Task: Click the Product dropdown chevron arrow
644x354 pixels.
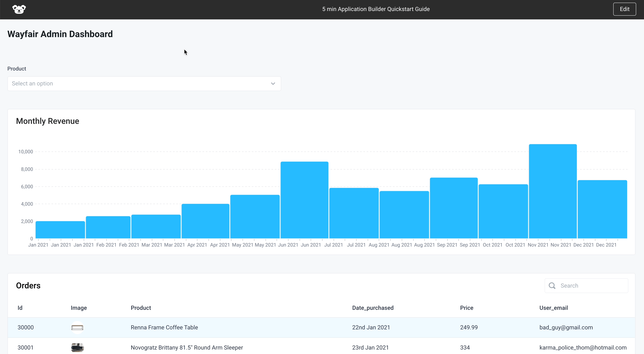Action: (x=273, y=84)
